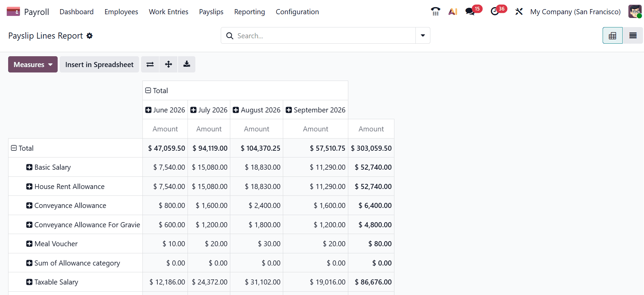This screenshot has width=644, height=295.
Task: Sort by July 2026 Amount header
Action: pos(209,129)
